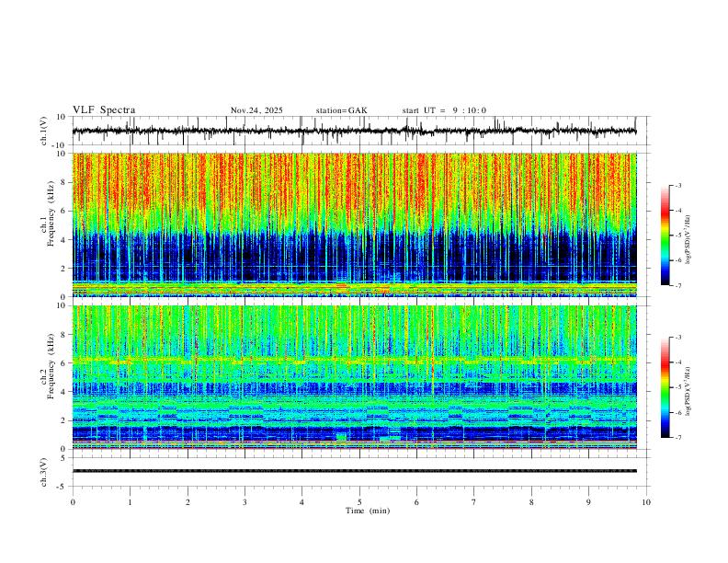The image size is (728, 563).
Task: Click the ch.1 color bar log(PSD) unit label
Action: [x=688, y=240]
